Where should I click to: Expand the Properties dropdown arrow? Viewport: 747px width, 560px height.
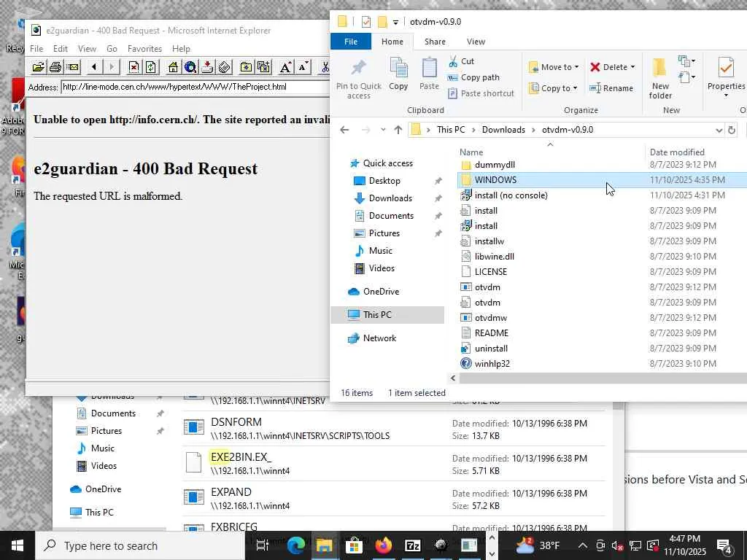[x=726, y=96]
